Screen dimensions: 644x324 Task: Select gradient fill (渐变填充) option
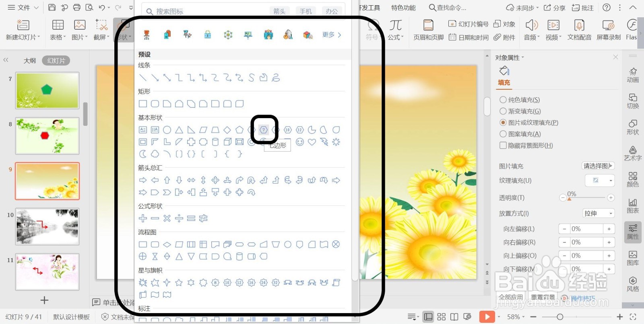[520, 111]
